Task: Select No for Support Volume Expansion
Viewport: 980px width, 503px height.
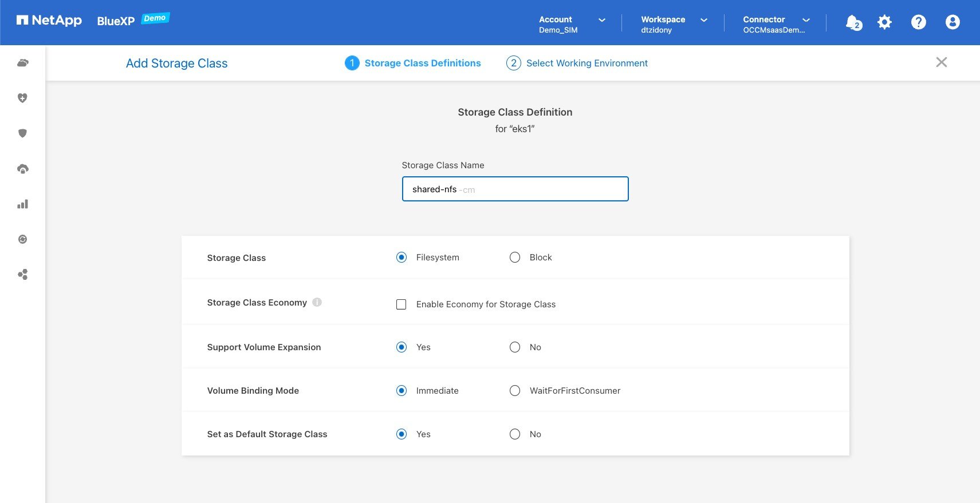Action: (x=515, y=347)
